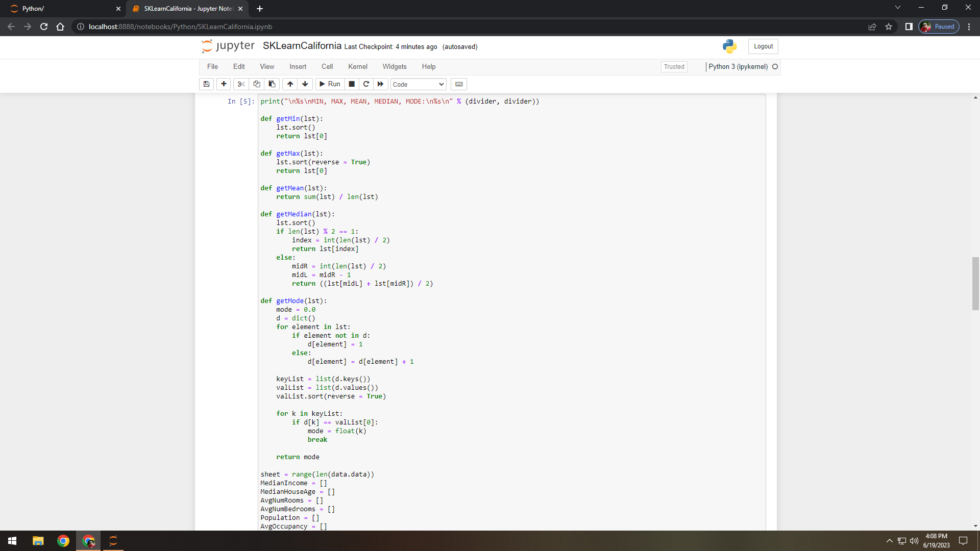The width and height of the screenshot is (980, 551).
Task: Click the Run button
Action: (330, 84)
